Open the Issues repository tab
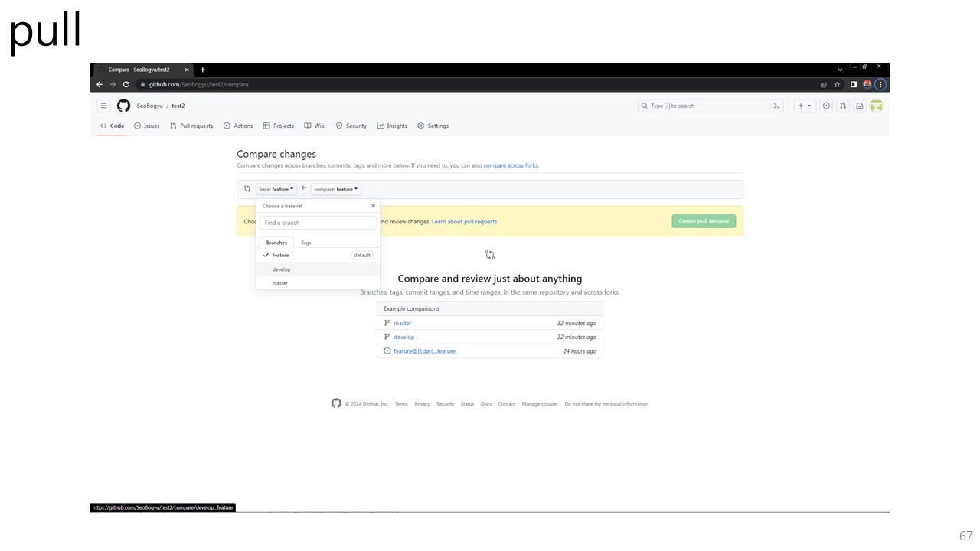The width and height of the screenshot is (980, 551). click(146, 126)
